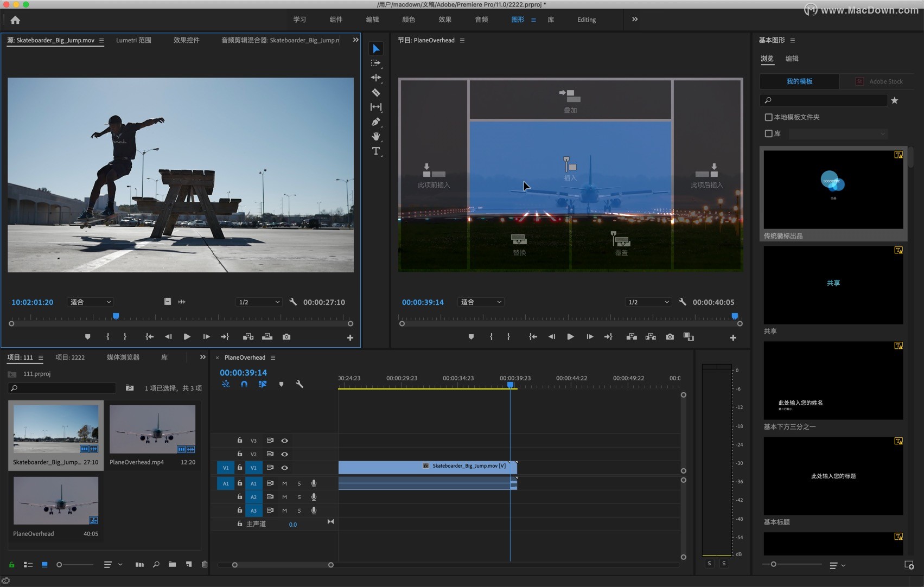Hide the V1 track with the eye icon
This screenshot has width=924, height=587.
click(285, 467)
